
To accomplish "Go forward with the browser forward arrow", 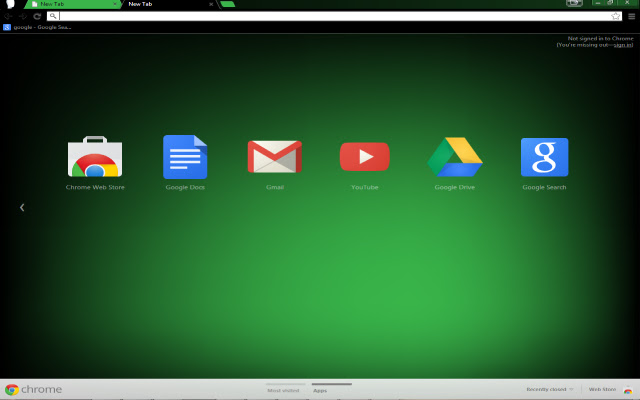I will click(x=22, y=16).
